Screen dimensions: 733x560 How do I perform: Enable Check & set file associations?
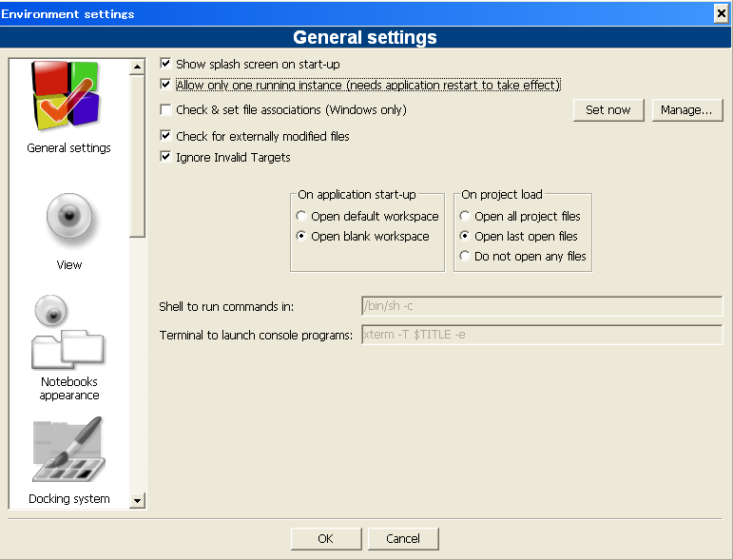point(165,110)
